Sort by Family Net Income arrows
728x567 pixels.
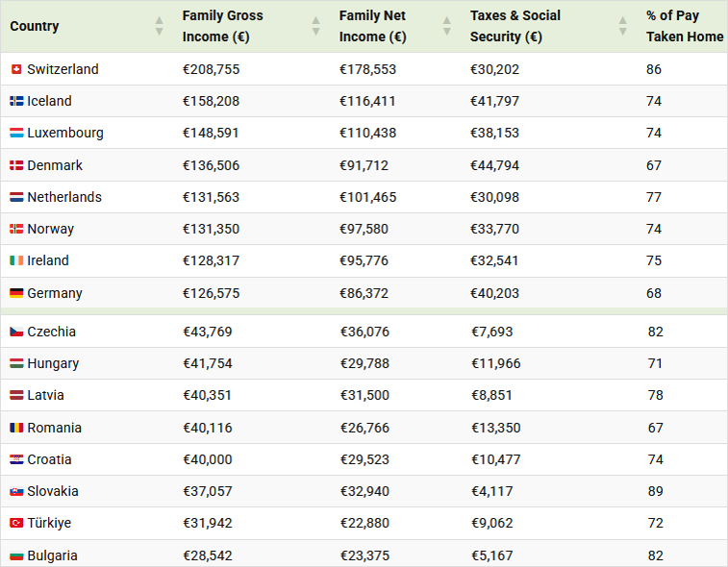pyautogui.click(x=446, y=26)
